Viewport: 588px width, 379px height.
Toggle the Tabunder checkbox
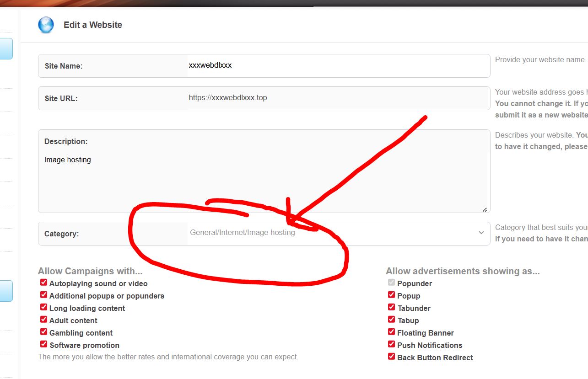(391, 308)
